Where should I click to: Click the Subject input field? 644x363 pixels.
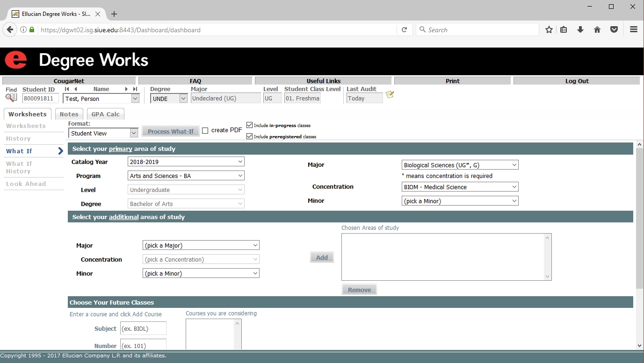coord(143,328)
